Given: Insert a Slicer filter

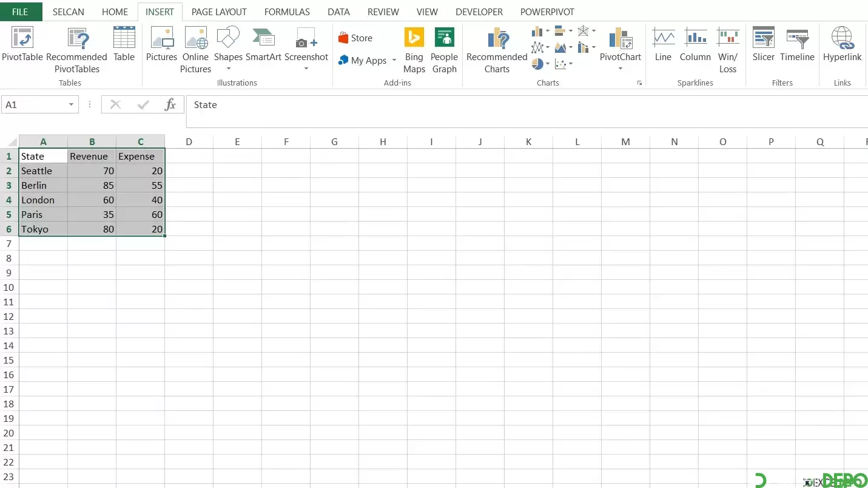Looking at the screenshot, I should [763, 44].
